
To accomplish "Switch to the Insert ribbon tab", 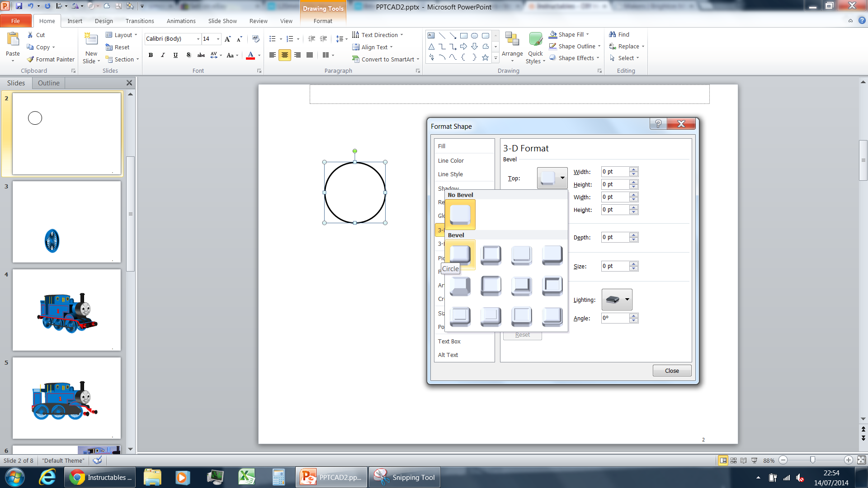I will click(x=75, y=21).
